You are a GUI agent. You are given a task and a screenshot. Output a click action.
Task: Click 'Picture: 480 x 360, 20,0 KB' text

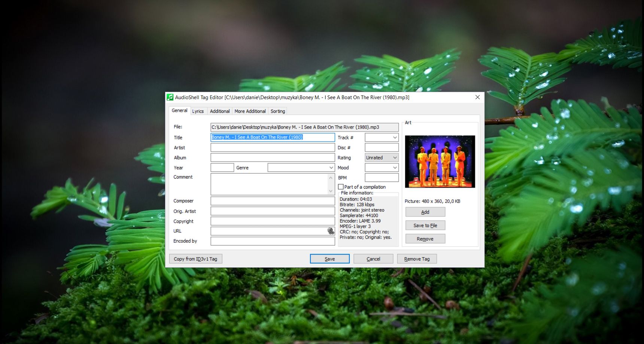point(432,201)
